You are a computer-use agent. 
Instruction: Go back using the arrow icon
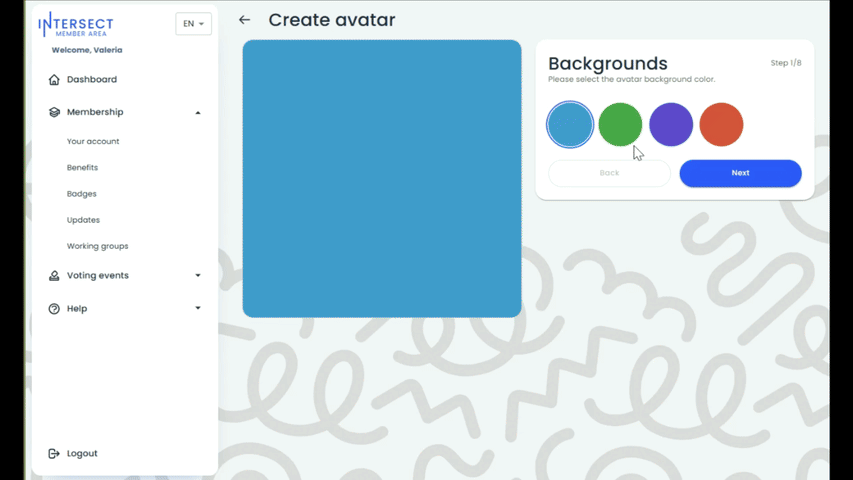tap(245, 20)
